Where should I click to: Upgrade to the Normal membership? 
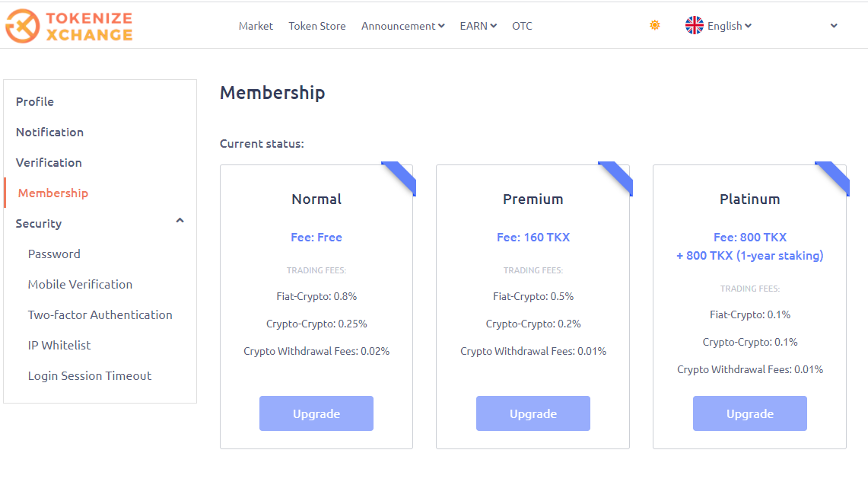[x=316, y=413]
